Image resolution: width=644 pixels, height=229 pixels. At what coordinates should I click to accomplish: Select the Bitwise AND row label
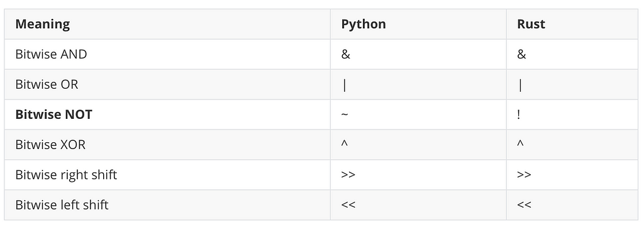coord(51,54)
